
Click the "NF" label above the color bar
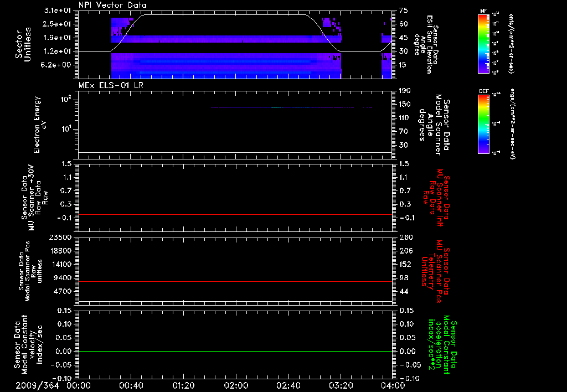[x=483, y=11]
